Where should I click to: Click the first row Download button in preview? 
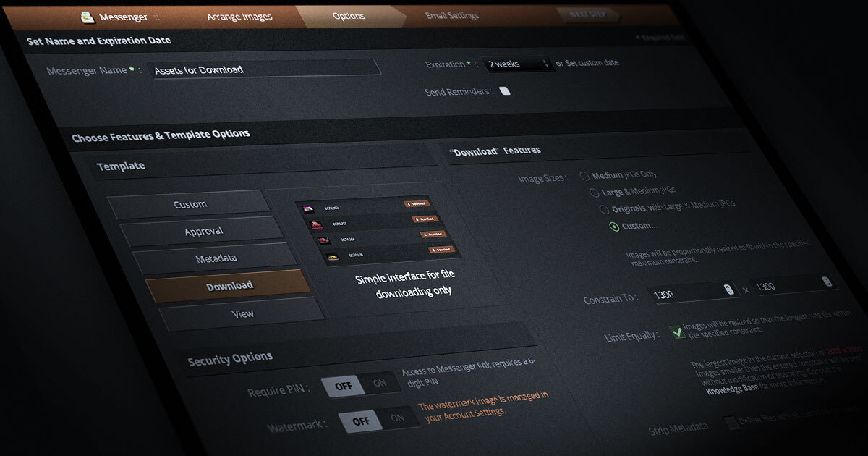tap(417, 204)
